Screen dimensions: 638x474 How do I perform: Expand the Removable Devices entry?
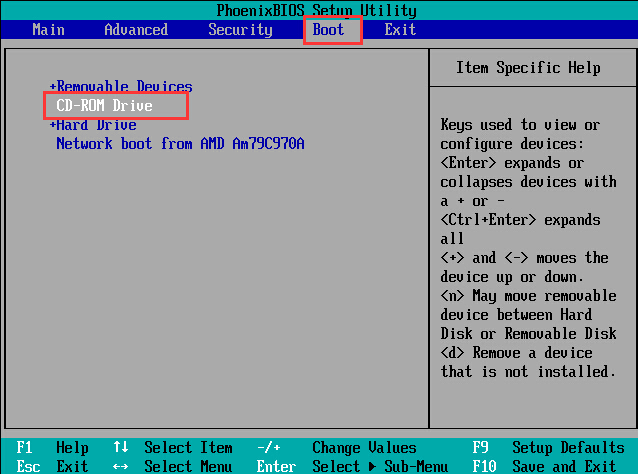(x=121, y=87)
